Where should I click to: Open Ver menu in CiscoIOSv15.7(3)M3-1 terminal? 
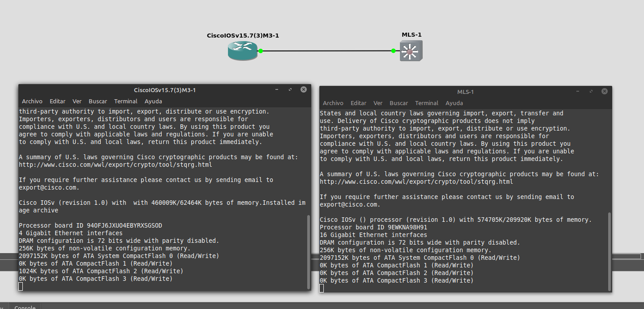click(77, 102)
